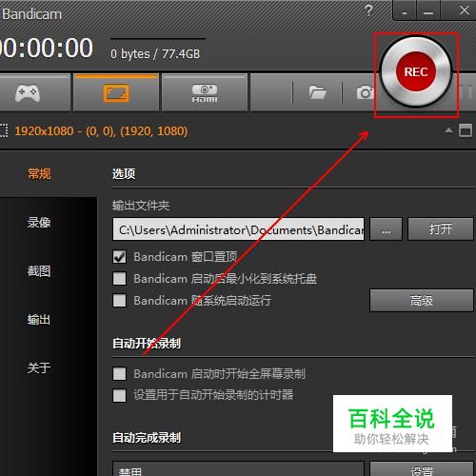
Task: Open the 关于 about tab
Action: click(39, 368)
